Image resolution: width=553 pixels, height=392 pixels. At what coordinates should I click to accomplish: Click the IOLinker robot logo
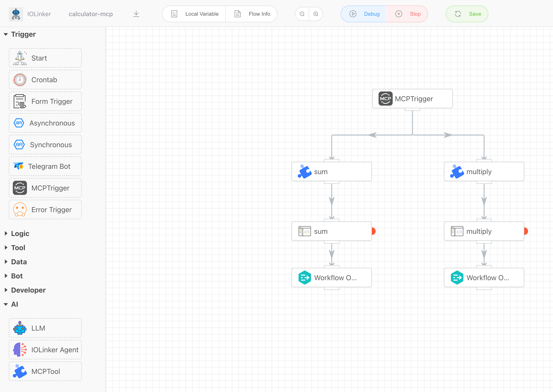pyautogui.click(x=16, y=14)
